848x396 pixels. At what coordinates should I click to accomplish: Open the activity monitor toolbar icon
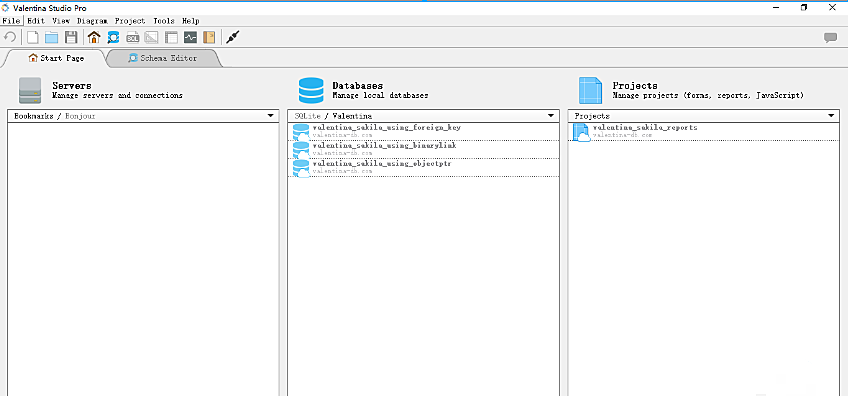point(190,37)
